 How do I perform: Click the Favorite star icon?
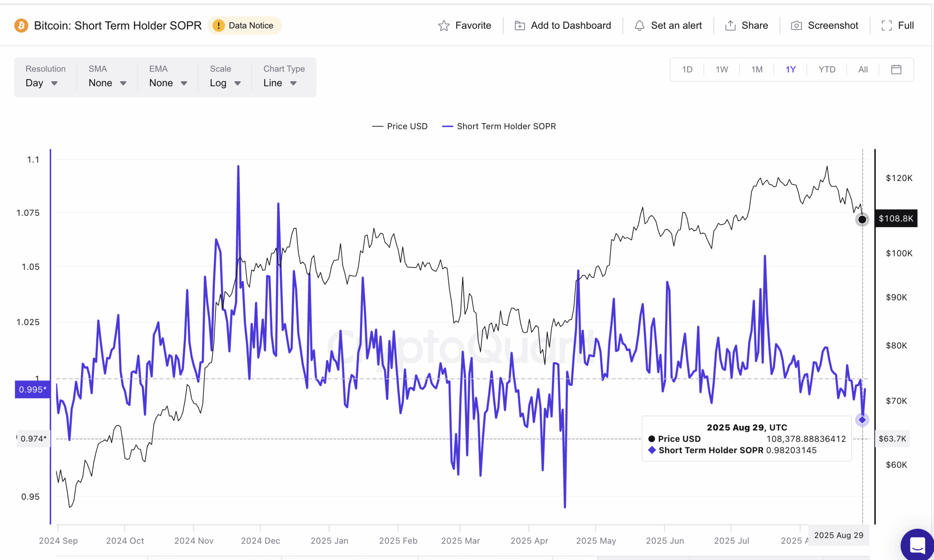click(x=444, y=26)
